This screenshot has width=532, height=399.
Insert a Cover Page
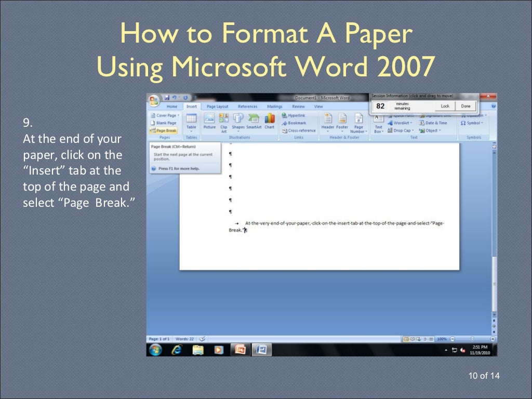165,115
